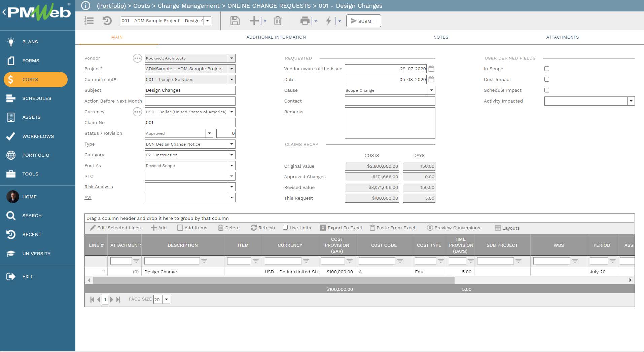Switch to the Attachments tab
This screenshot has height=352, width=644.
(x=562, y=37)
